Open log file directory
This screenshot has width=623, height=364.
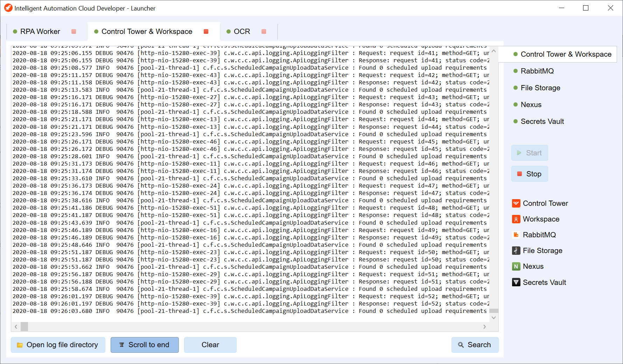click(58, 345)
